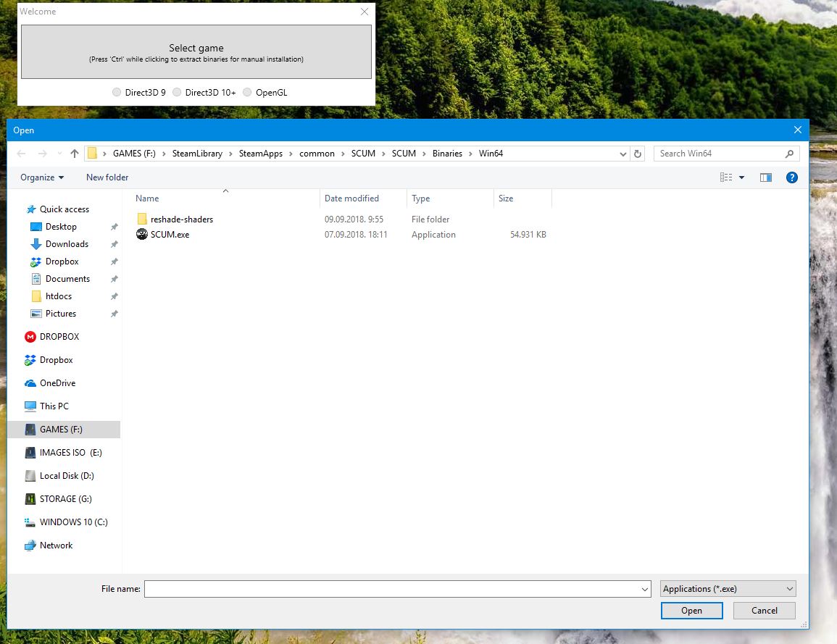Select the Direct3D 9 radio button

click(x=117, y=92)
